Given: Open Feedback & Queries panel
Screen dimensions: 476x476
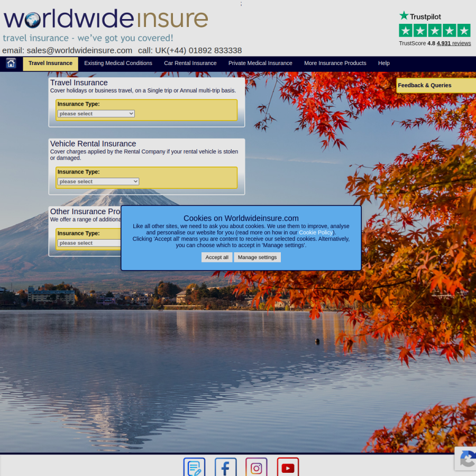Looking at the screenshot, I should tap(436, 85).
